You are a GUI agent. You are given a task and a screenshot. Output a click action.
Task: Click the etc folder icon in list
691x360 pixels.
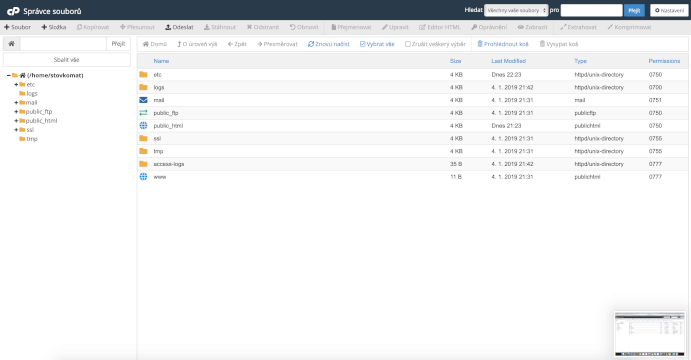point(143,74)
